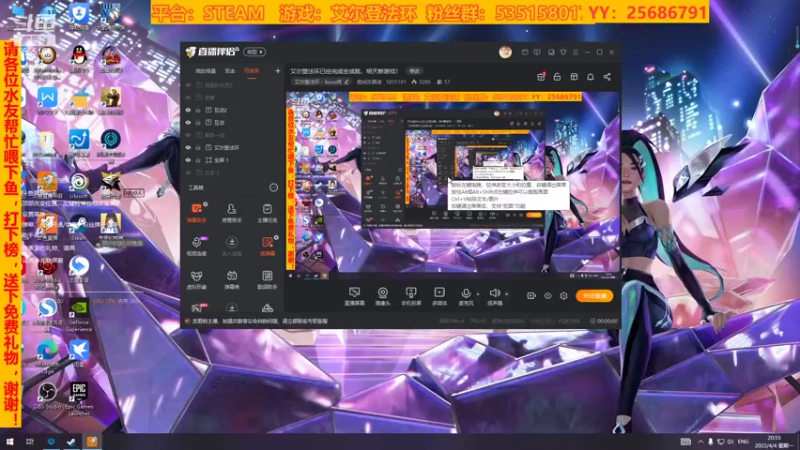Expand speaker options arrow
This screenshot has height=450, width=800.
coord(506,294)
